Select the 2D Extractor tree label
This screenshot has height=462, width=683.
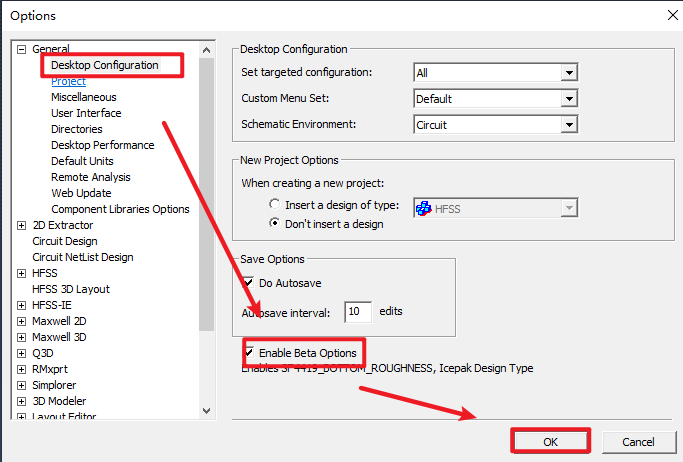[63, 226]
